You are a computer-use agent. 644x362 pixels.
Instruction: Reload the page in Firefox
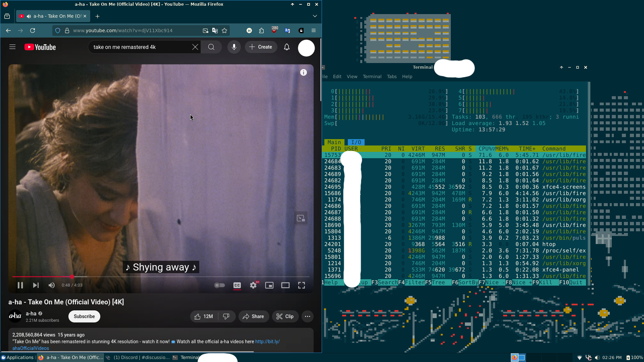(33, 31)
